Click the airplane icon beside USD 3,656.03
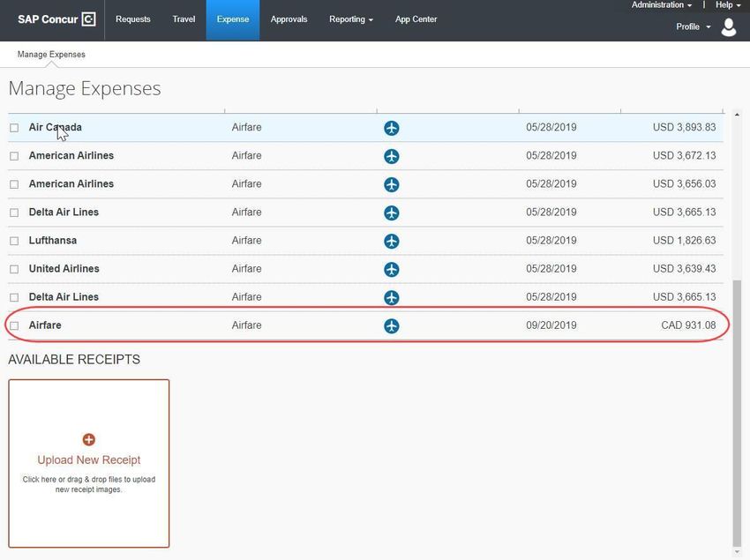 tap(391, 184)
